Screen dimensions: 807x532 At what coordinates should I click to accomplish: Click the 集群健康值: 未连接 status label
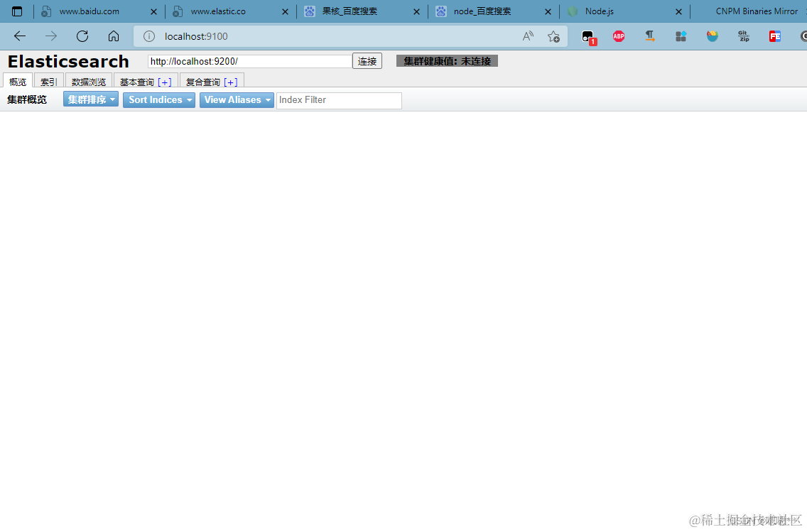tap(447, 61)
